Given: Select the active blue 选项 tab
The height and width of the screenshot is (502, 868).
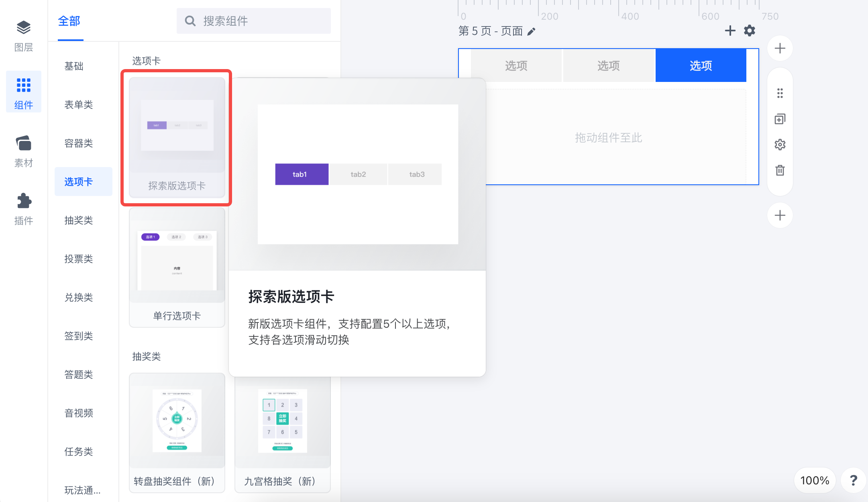Looking at the screenshot, I should 701,65.
